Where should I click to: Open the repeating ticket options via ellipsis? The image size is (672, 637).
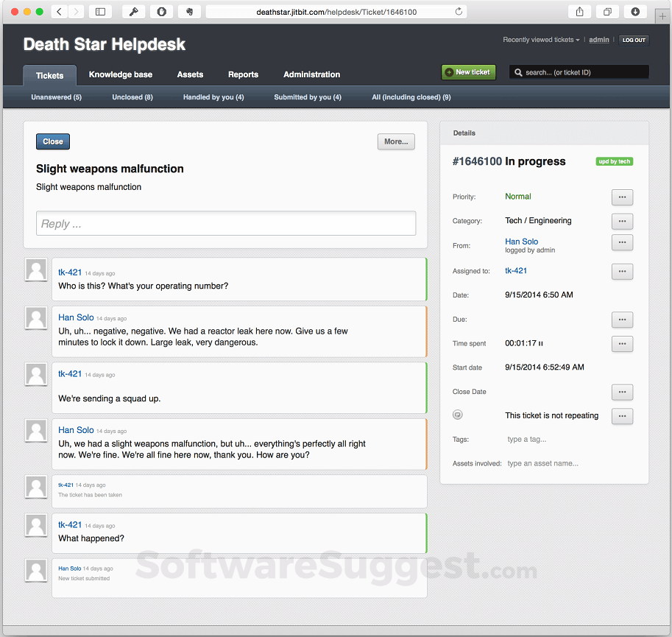[622, 416]
